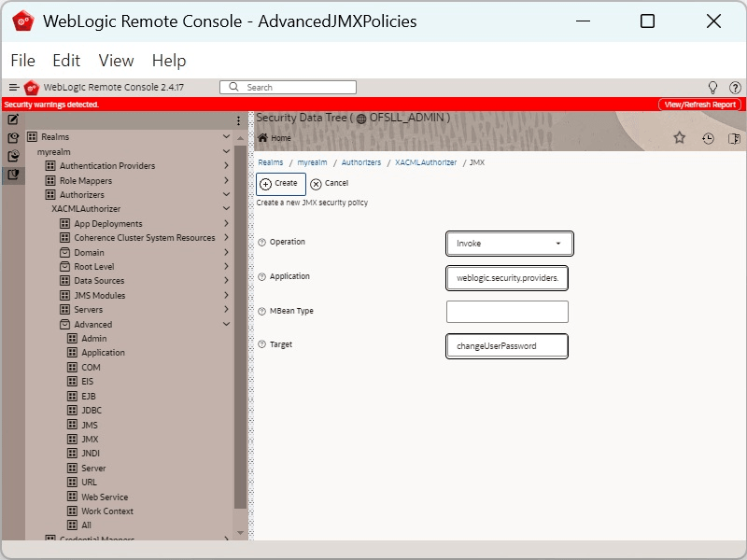747x560 pixels.
Task: Follow the Realms breadcrumb link
Action: 271,162
